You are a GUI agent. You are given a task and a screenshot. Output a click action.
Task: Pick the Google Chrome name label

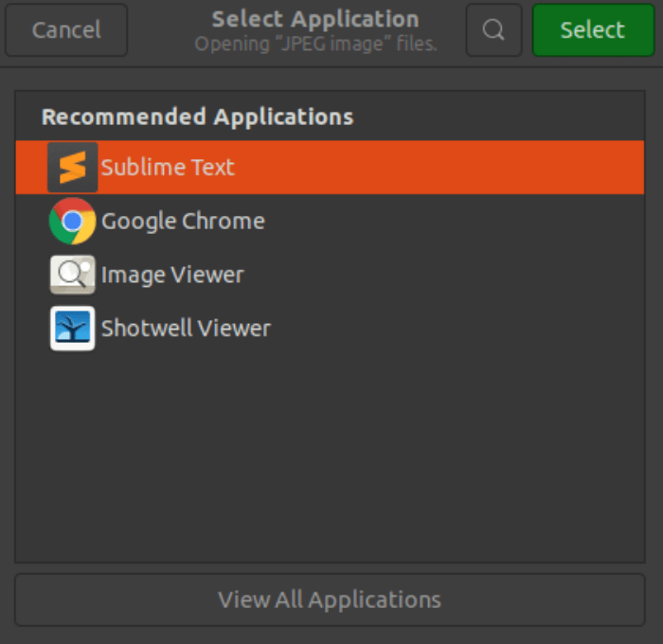[x=183, y=222]
